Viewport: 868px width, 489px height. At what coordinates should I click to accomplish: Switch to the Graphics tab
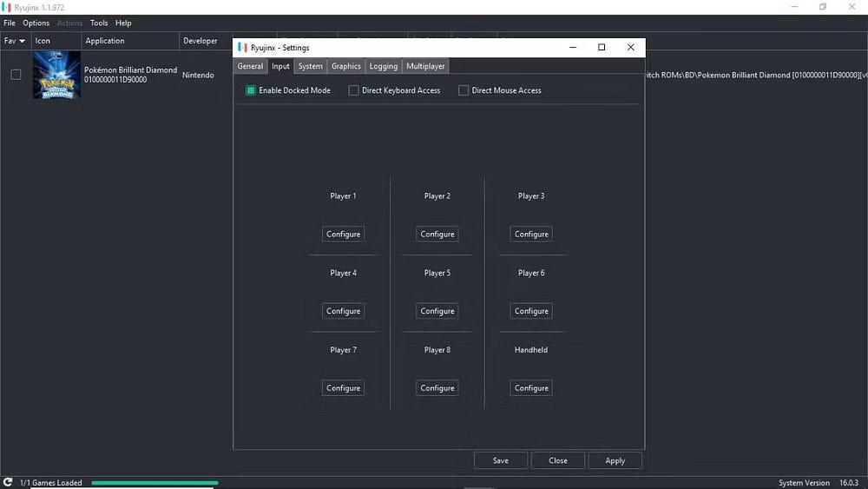[x=345, y=66]
